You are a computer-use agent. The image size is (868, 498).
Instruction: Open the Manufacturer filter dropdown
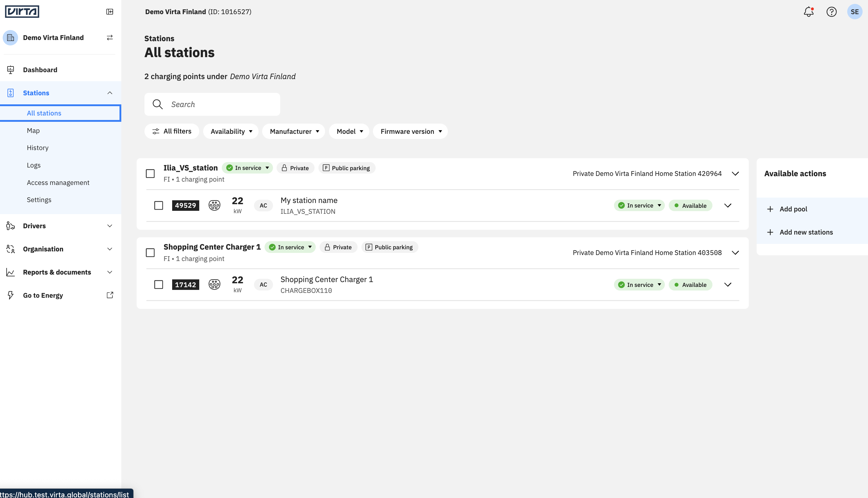tap(294, 131)
